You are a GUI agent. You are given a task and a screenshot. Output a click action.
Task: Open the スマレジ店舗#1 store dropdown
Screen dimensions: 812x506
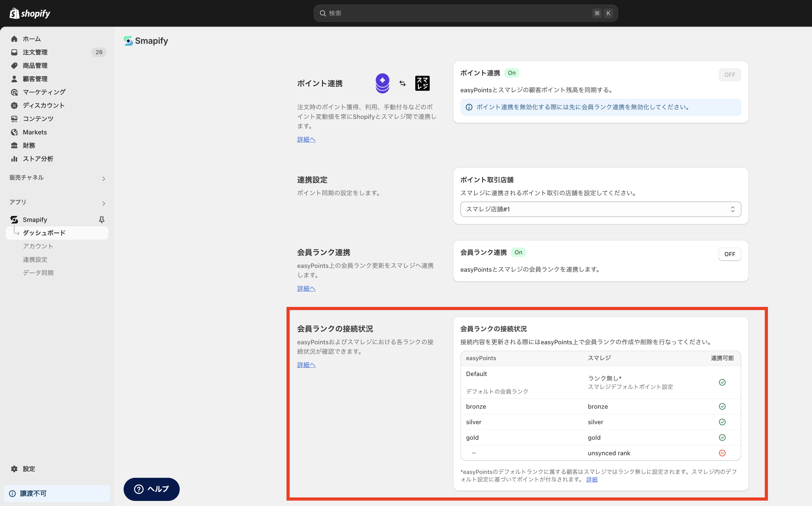(x=601, y=209)
